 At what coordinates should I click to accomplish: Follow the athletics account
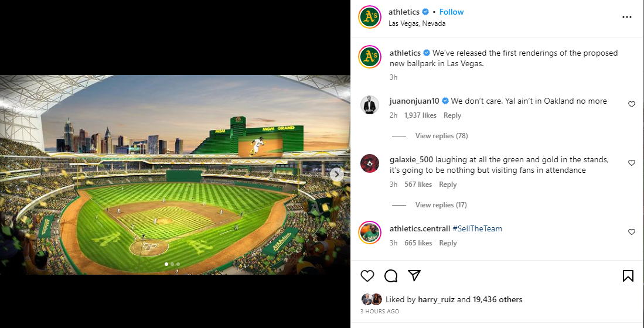click(451, 12)
